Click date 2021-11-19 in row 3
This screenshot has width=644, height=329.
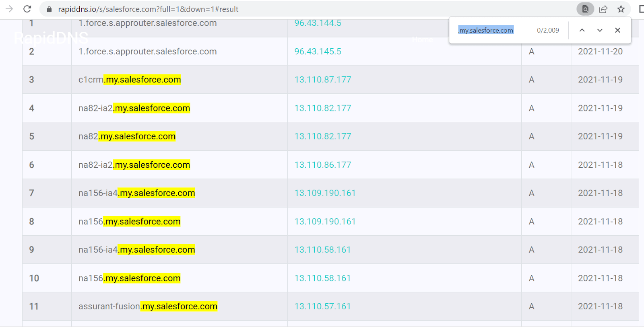(x=600, y=80)
